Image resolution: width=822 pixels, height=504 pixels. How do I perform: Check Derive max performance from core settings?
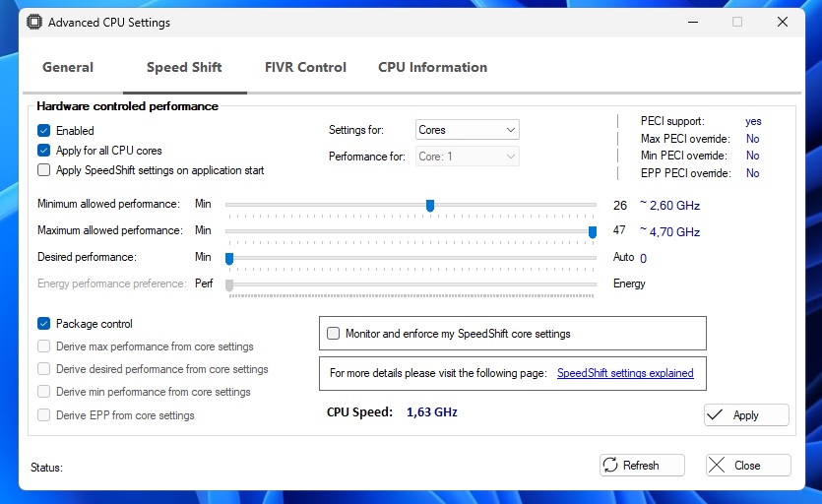[44, 346]
